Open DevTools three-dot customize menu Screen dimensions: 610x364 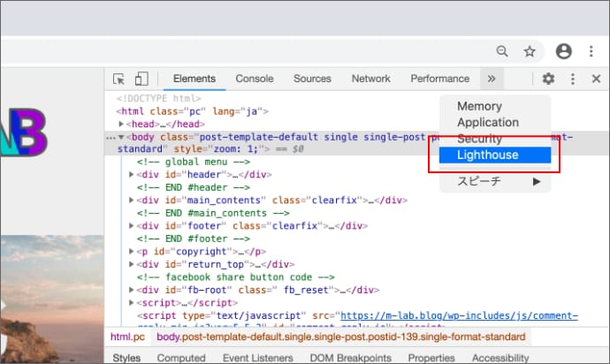click(572, 79)
